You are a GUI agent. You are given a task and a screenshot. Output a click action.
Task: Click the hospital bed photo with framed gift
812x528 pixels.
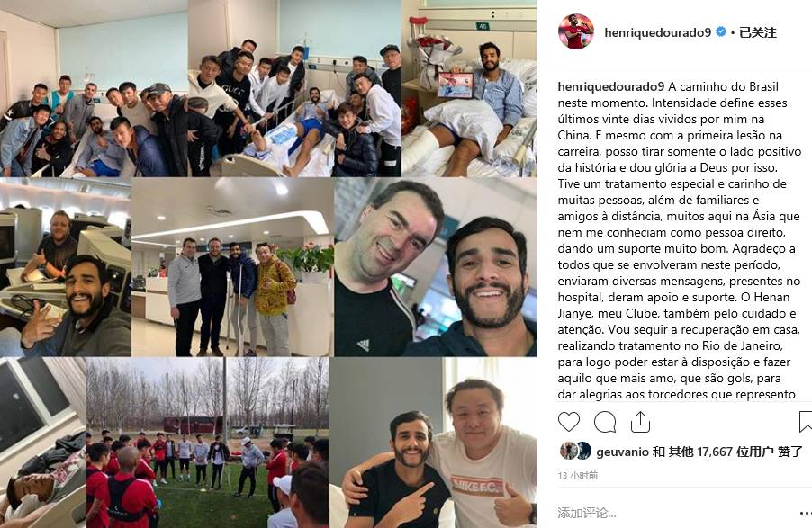tap(469, 88)
